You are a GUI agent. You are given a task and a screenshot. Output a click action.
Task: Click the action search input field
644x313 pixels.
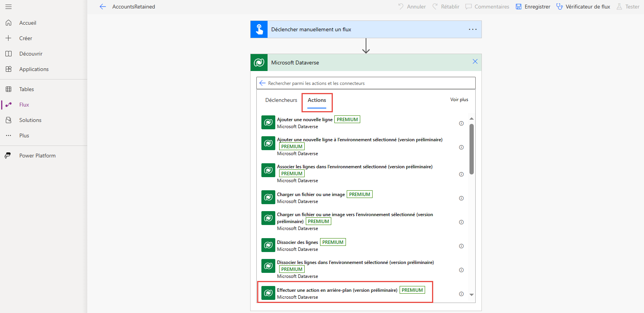coord(366,83)
